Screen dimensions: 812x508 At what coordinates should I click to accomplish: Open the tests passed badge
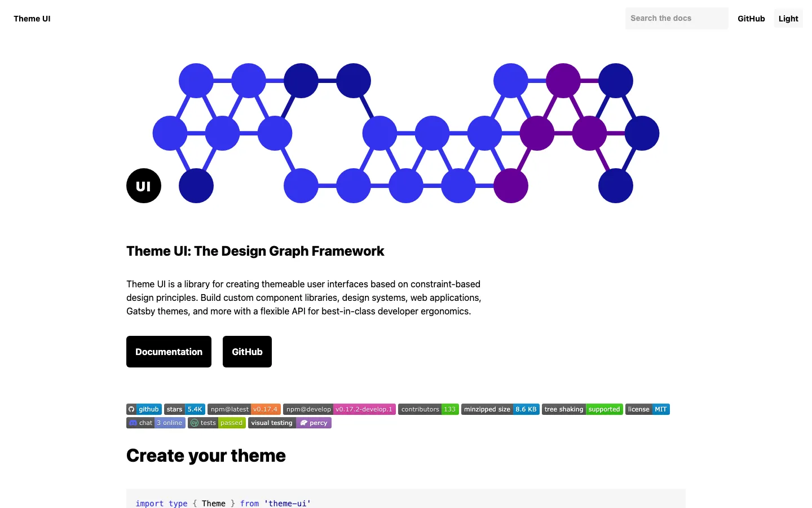(217, 423)
